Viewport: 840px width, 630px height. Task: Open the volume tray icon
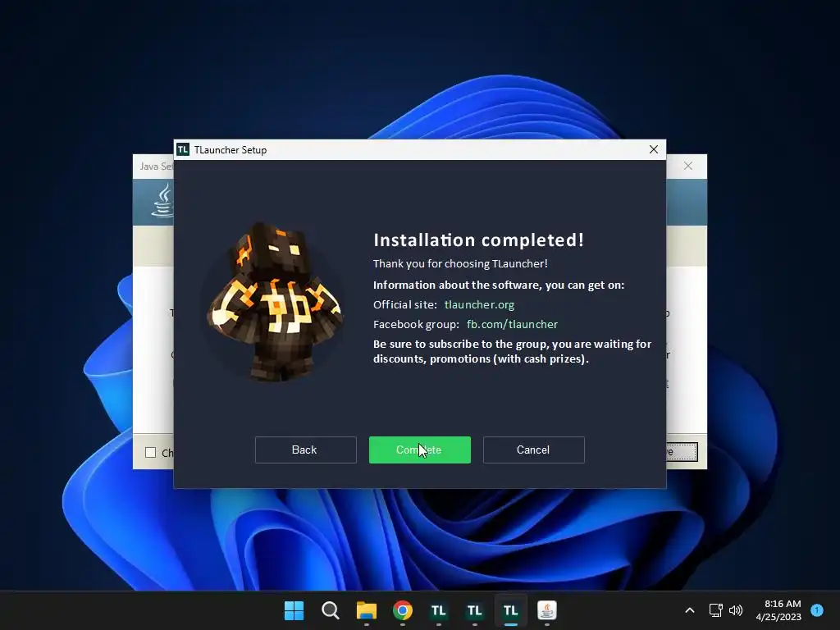click(x=736, y=610)
